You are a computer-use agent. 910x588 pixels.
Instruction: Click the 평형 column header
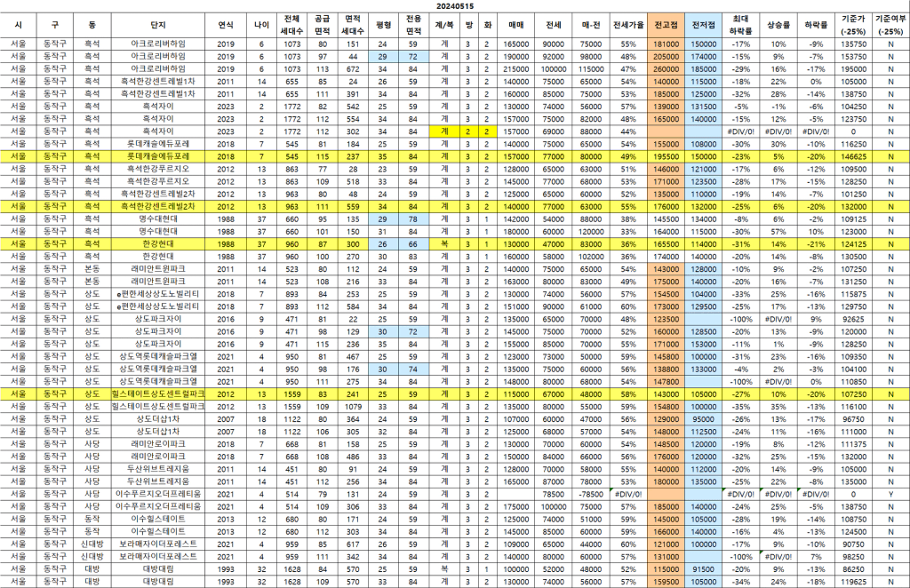tap(383, 25)
